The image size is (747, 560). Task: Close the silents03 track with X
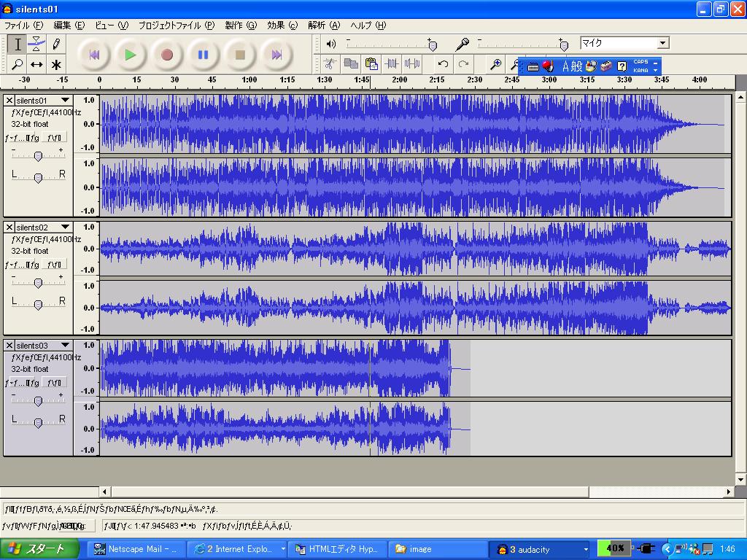[9, 345]
